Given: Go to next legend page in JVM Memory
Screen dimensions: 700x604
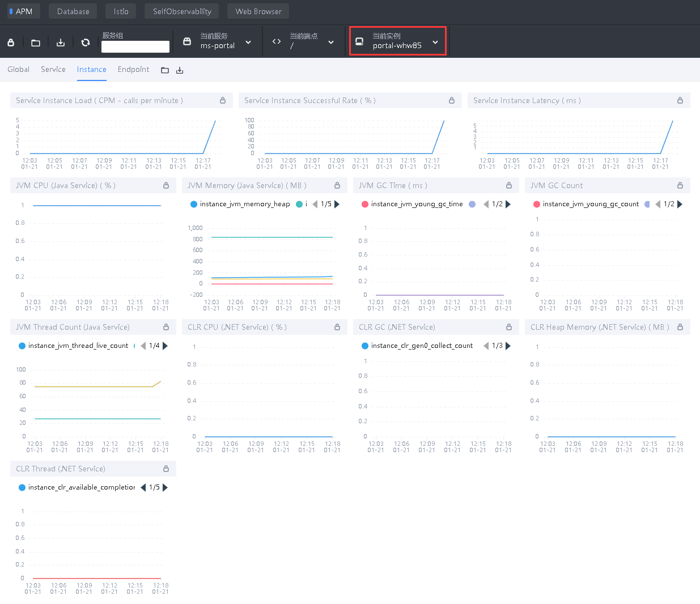Looking at the screenshot, I should tap(337, 204).
